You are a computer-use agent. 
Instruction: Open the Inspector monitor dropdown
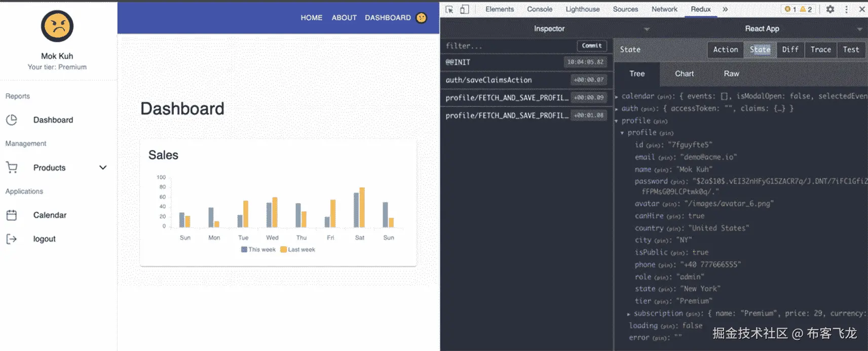[x=647, y=29]
